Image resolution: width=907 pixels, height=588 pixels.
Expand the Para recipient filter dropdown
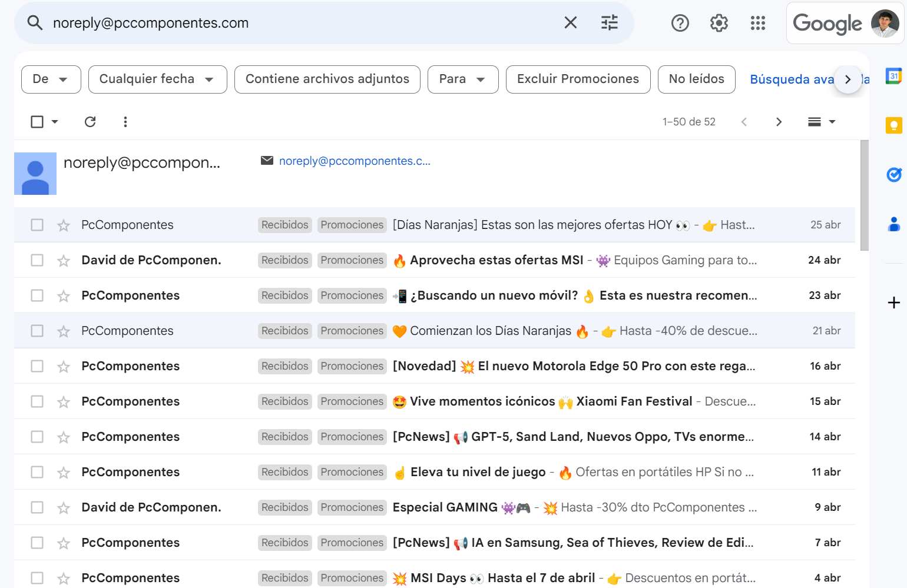[x=462, y=79]
